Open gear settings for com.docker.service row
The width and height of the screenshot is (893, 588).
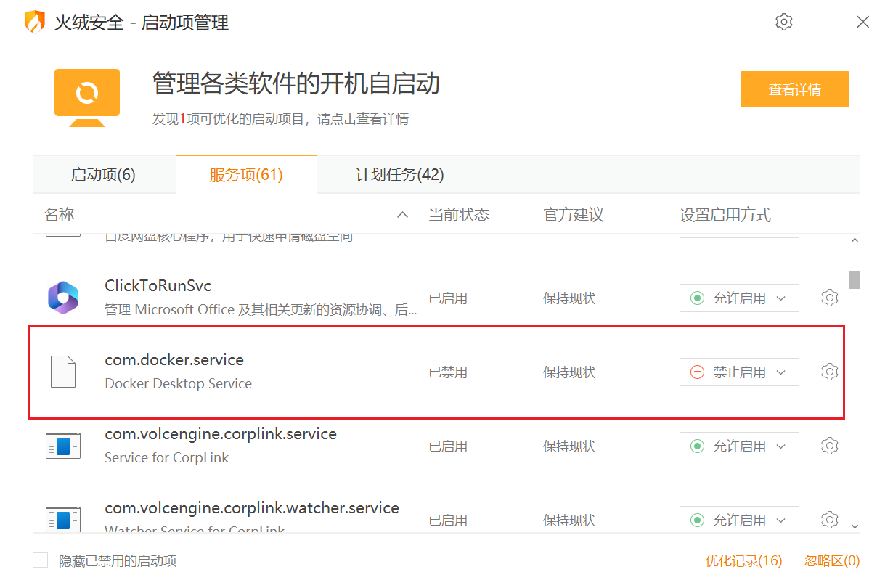pyautogui.click(x=830, y=372)
